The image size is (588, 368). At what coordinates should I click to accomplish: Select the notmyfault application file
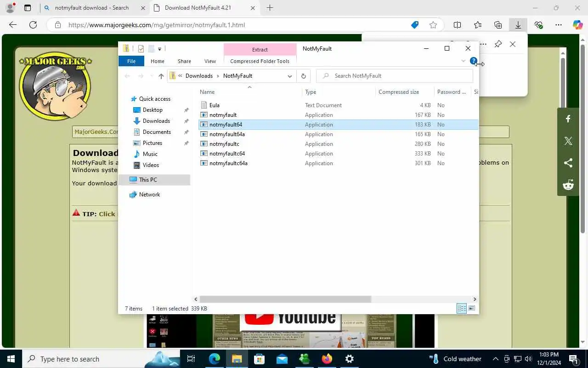coord(223,115)
